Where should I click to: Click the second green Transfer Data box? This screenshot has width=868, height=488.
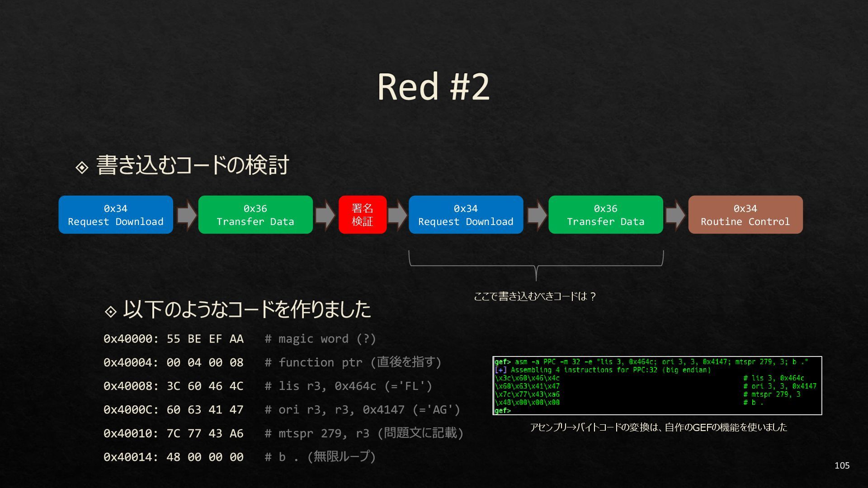(x=605, y=215)
